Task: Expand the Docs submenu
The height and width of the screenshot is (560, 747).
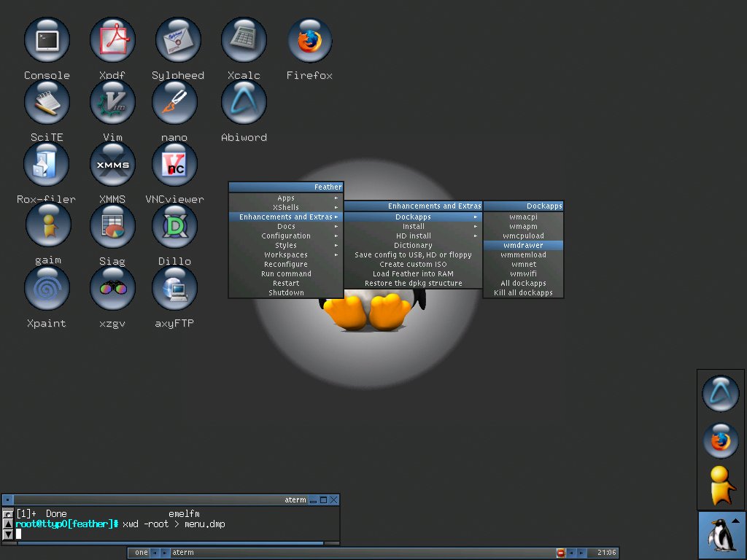Action: (x=286, y=226)
